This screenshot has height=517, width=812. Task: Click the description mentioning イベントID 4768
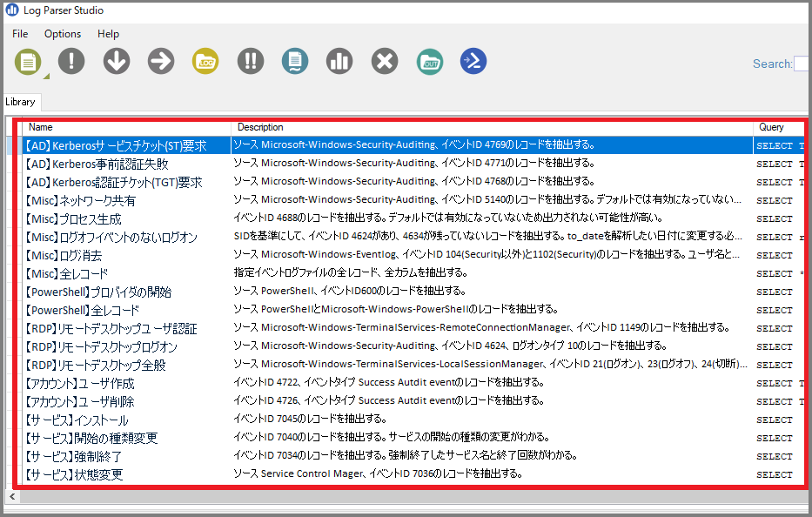tap(413, 181)
